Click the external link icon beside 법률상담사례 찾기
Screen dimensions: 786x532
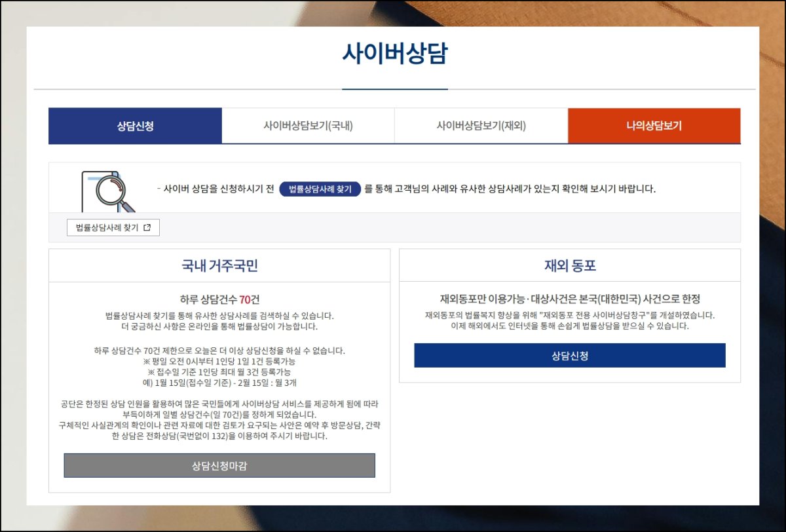(x=147, y=227)
